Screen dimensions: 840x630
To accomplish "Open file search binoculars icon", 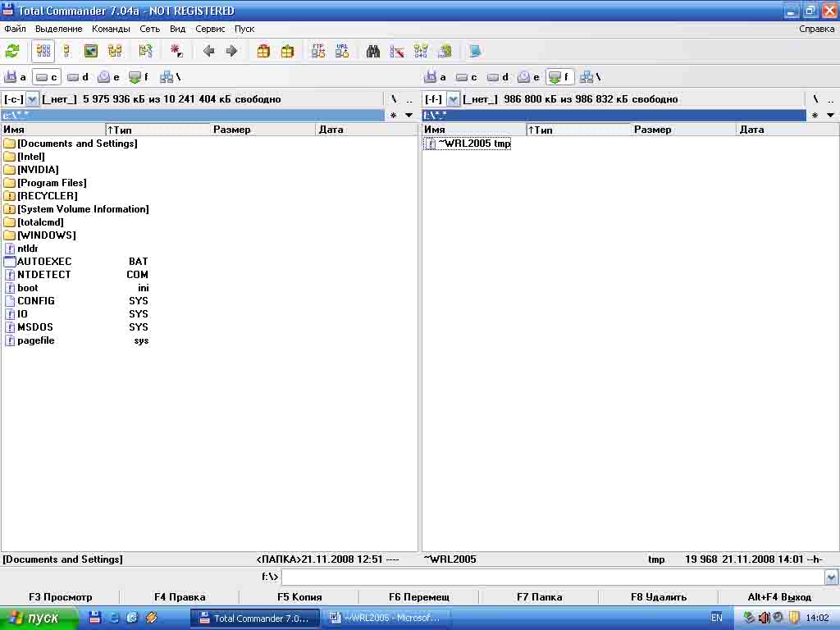I will 373,52.
